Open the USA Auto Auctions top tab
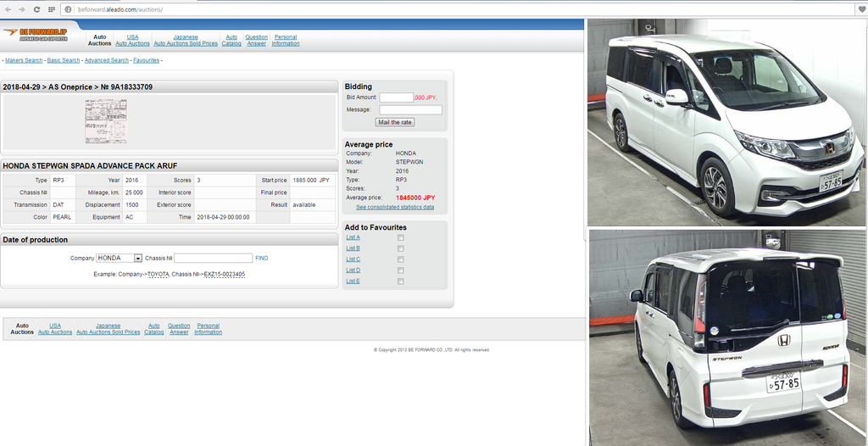Screen dimensions: 868x446 pyautogui.click(x=132, y=40)
